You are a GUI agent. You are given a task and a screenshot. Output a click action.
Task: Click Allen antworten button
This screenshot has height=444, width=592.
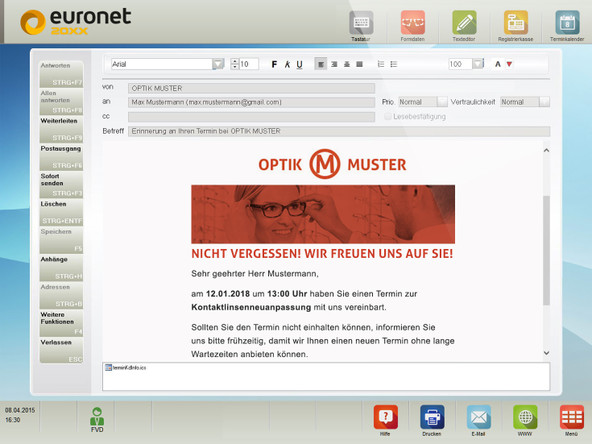point(61,102)
